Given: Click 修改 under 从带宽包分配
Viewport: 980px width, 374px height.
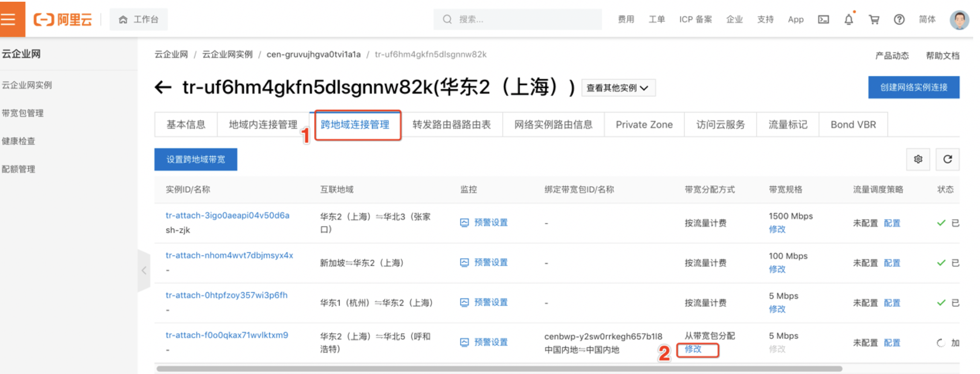Looking at the screenshot, I should pos(693,349).
